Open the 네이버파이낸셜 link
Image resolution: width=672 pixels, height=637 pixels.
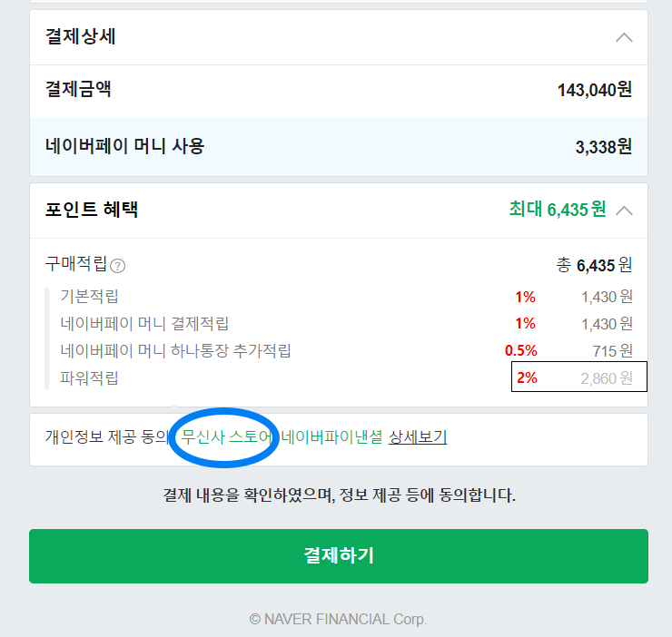coord(331,437)
